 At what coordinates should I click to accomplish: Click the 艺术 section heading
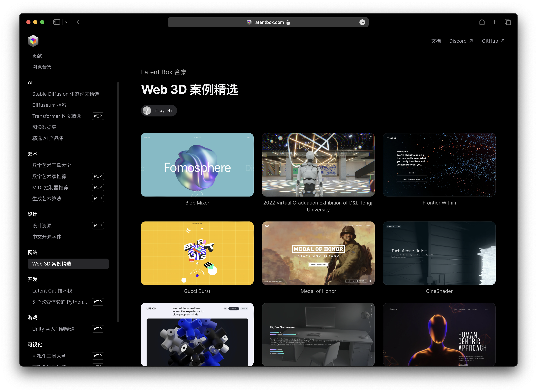33,154
